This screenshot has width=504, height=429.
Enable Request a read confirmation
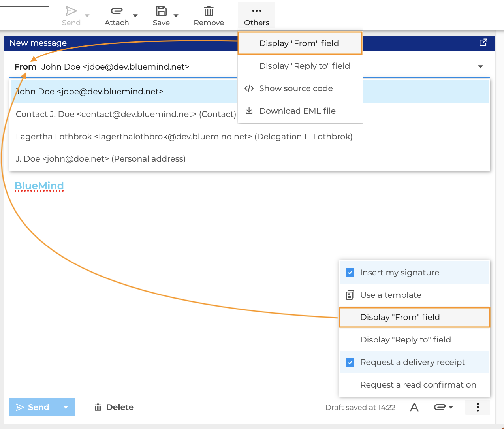[418, 385]
